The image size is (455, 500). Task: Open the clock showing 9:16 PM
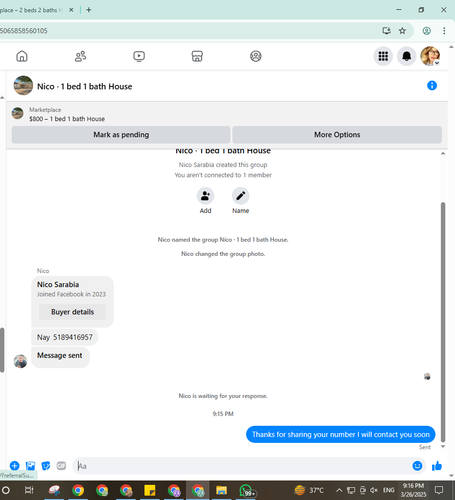(413, 490)
